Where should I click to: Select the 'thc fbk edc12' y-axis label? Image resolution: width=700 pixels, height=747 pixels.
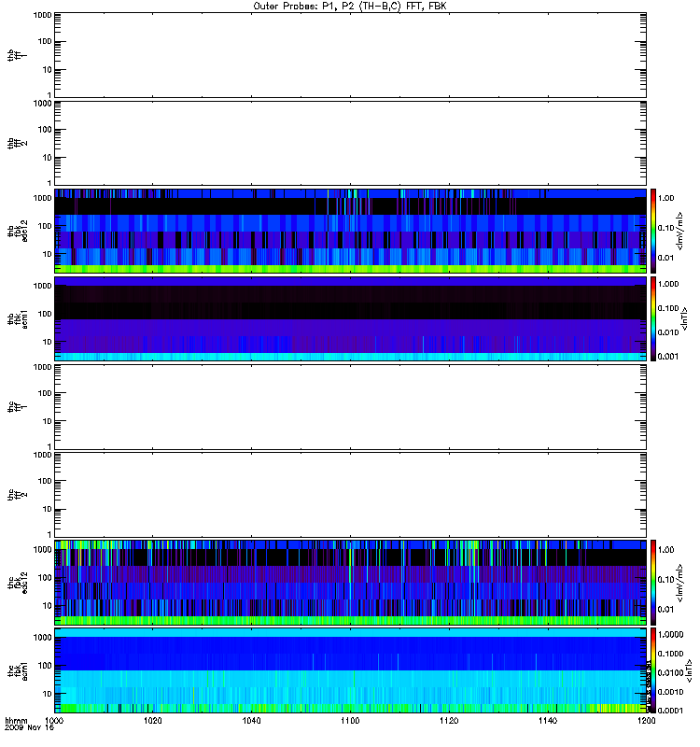pyautogui.click(x=18, y=583)
